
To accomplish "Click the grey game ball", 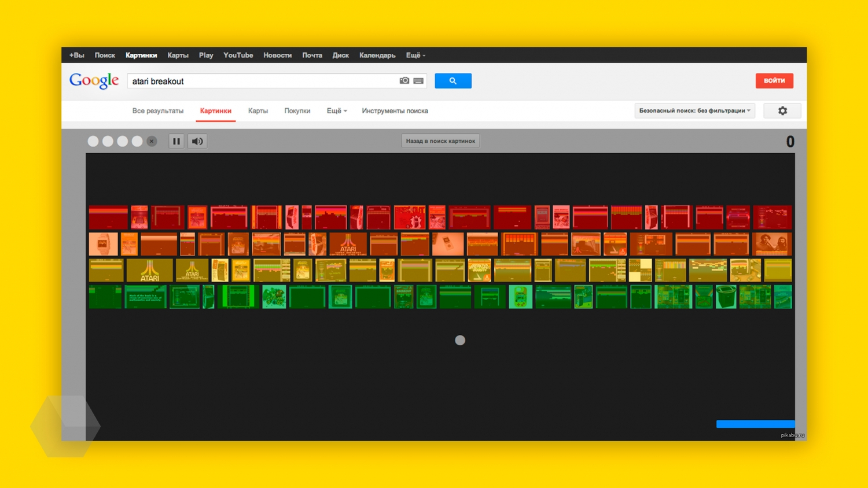I will pyautogui.click(x=460, y=341).
